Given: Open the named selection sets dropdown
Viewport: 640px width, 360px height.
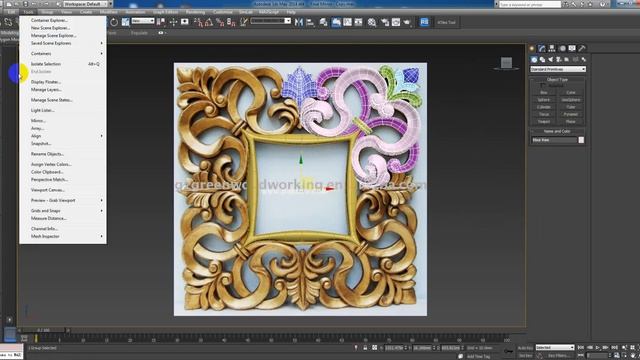Looking at the screenshot, I should coord(271,21).
